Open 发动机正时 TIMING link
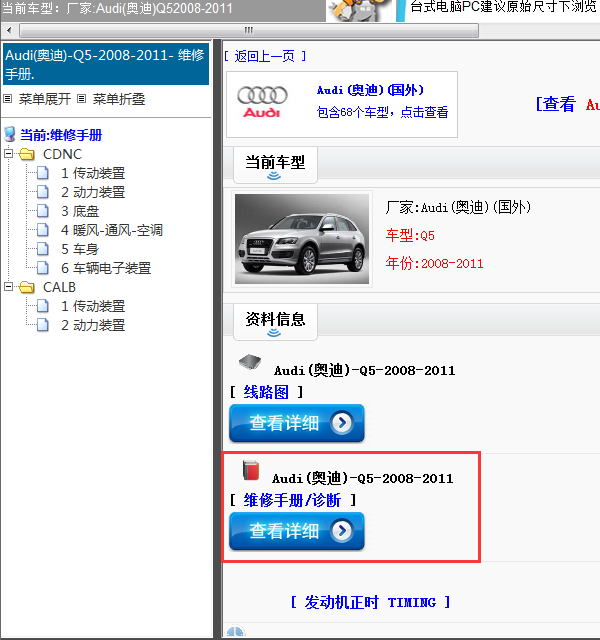The width and height of the screenshot is (600, 640). [x=371, y=602]
